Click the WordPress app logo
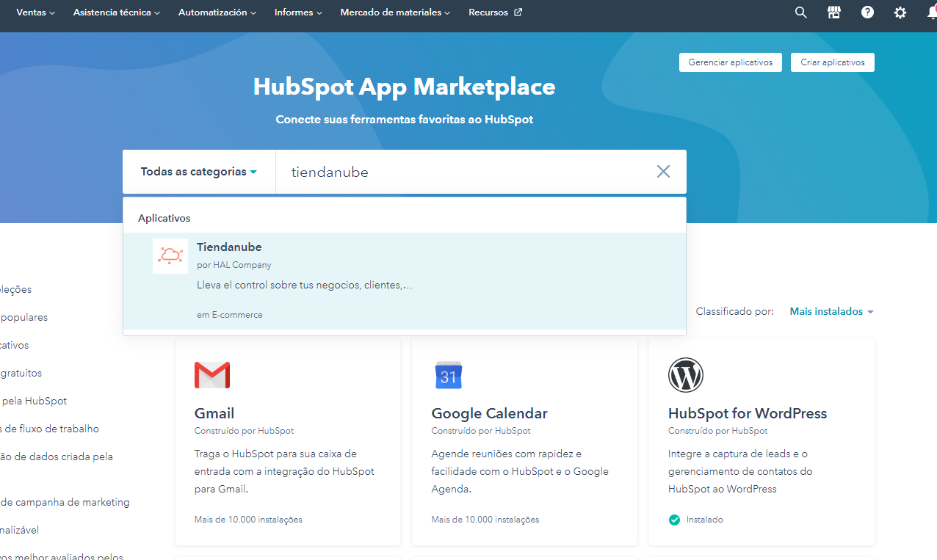The image size is (937, 560). pyautogui.click(x=686, y=375)
